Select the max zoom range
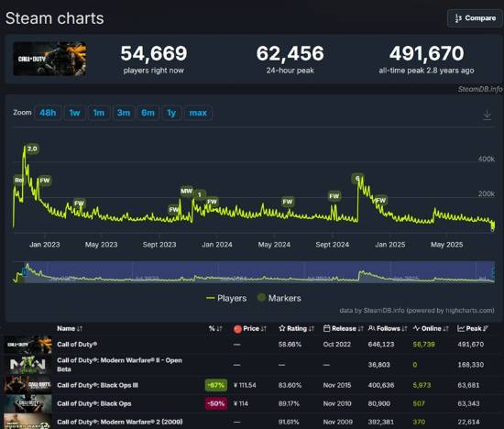The width and height of the screenshot is (504, 429). coord(198,113)
